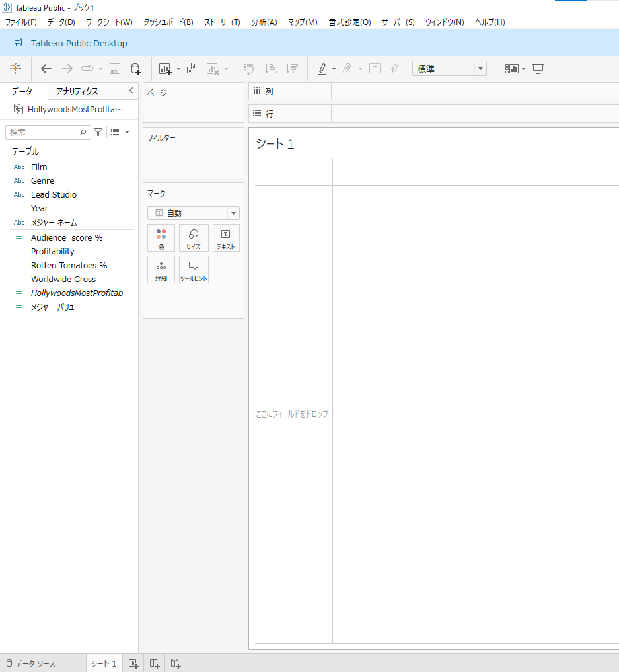The width and height of the screenshot is (619, 672).
Task: Open dropdown beside show/hide cards icon
Action: 523,69
